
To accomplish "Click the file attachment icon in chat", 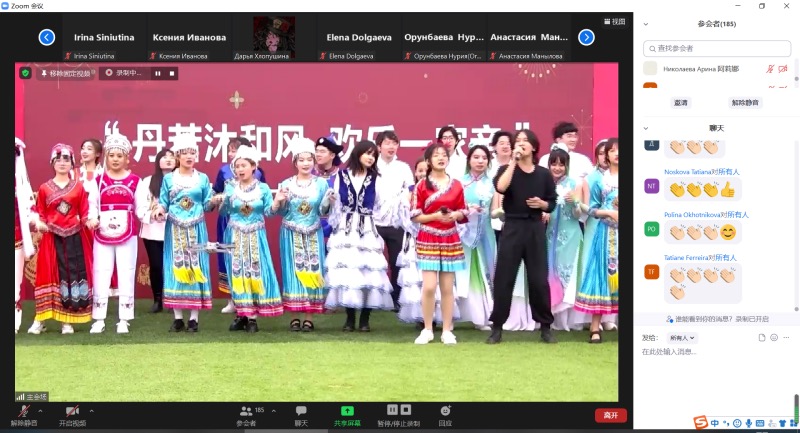I will coord(761,338).
